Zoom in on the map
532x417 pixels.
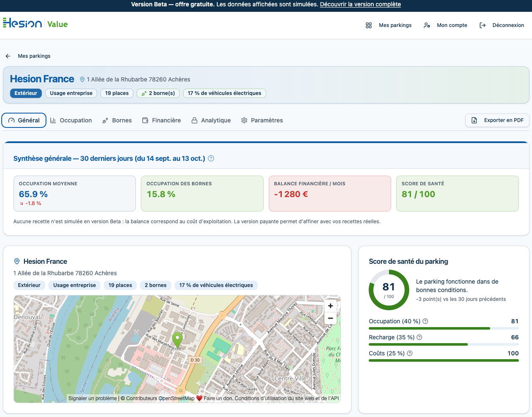330,306
